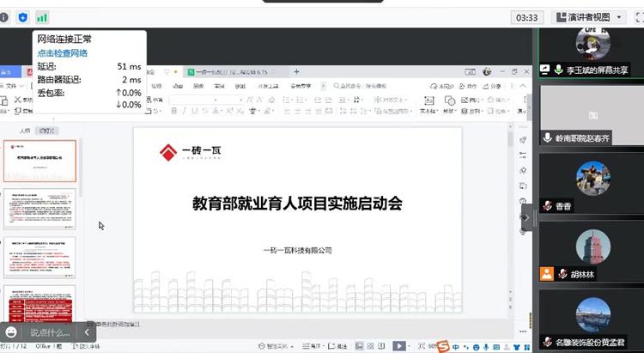
Task: Click the meeting timer showing 03:33
Action: [526, 17]
